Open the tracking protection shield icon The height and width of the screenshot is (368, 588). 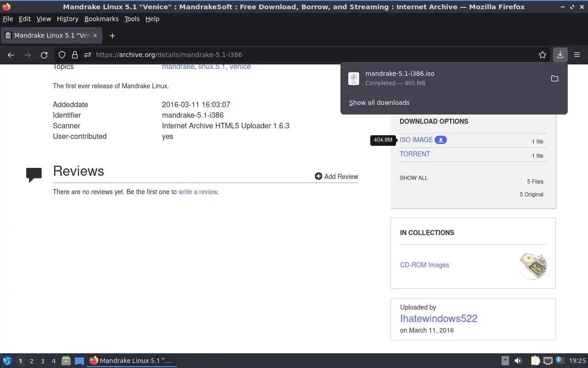[62, 55]
